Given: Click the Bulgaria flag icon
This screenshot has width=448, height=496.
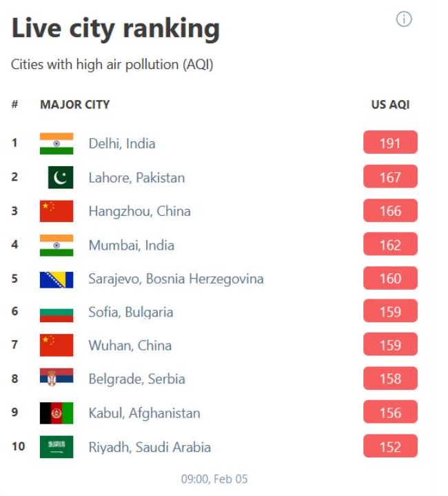Looking at the screenshot, I should tap(57, 315).
